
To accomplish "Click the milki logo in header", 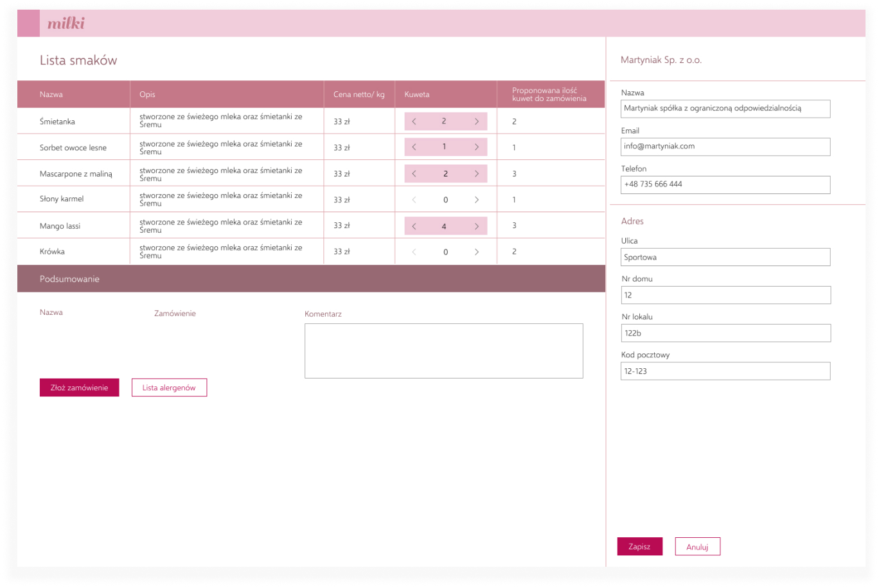I will point(66,24).
